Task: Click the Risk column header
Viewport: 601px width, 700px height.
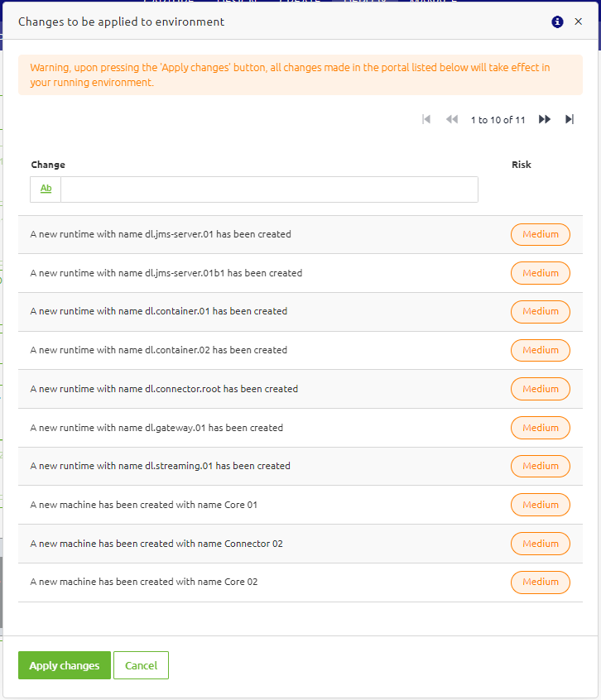Action: [522, 165]
